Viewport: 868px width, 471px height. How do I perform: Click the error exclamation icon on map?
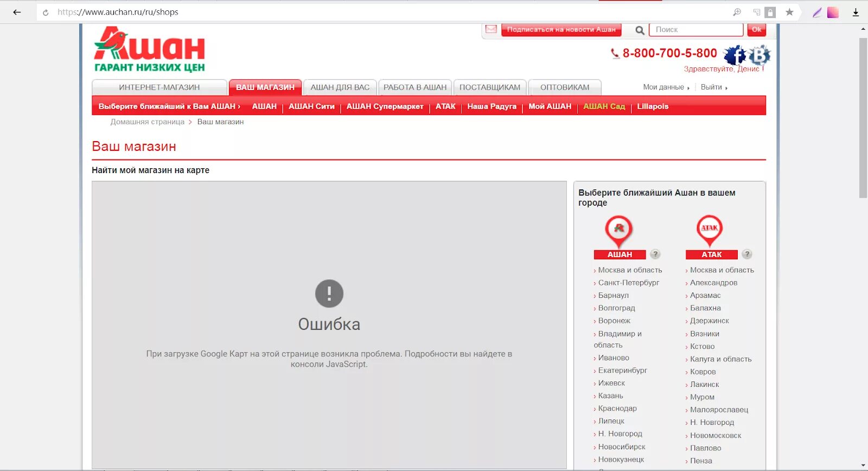click(x=329, y=294)
